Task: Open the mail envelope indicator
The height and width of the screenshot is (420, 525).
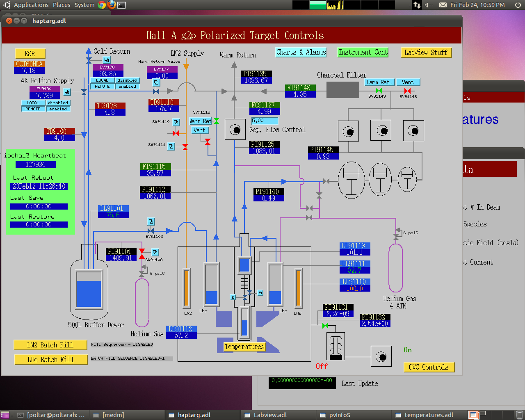Action: pyautogui.click(x=443, y=5)
